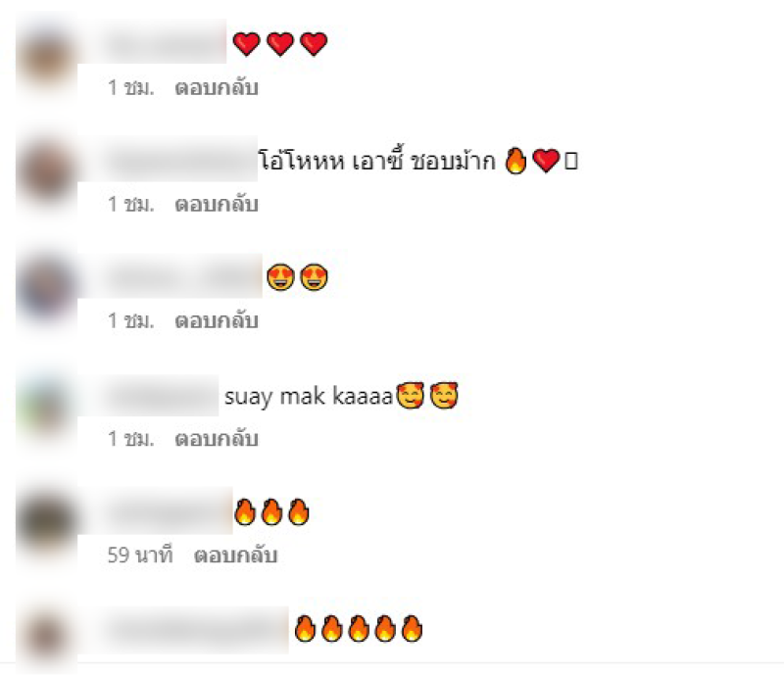Click the reply link under the three hearts comment
Viewport: 784px width, 676px height.
pos(217,87)
